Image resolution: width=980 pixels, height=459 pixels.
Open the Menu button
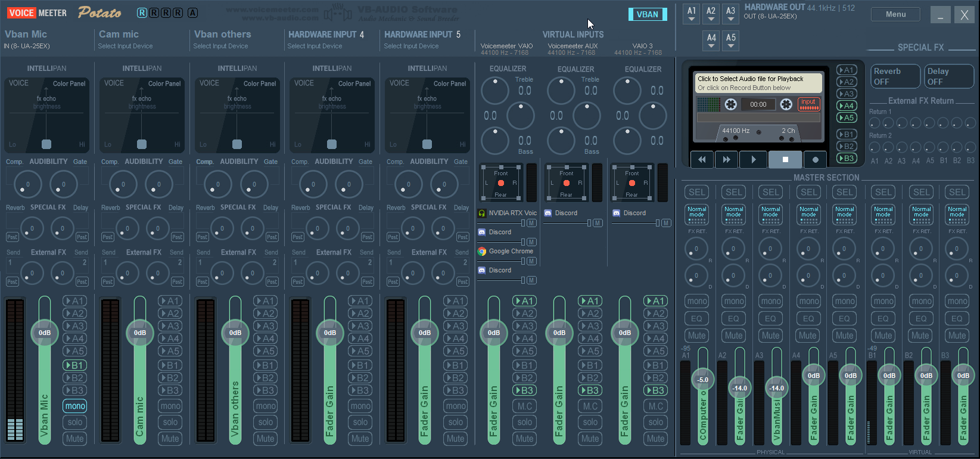(895, 14)
